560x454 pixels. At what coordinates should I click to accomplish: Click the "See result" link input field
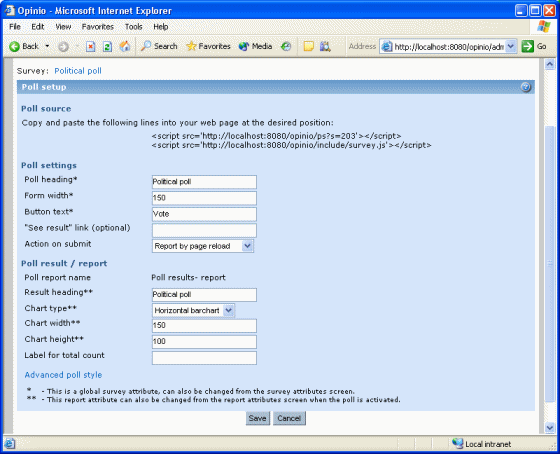tap(204, 230)
